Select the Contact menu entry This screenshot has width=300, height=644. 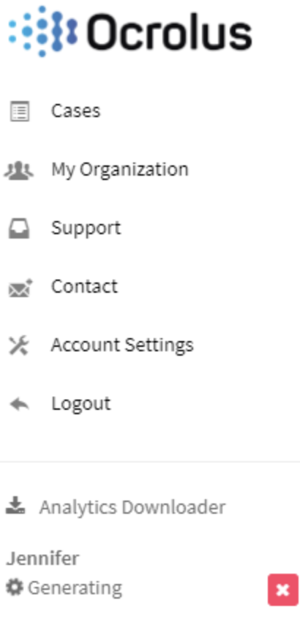[x=84, y=287]
